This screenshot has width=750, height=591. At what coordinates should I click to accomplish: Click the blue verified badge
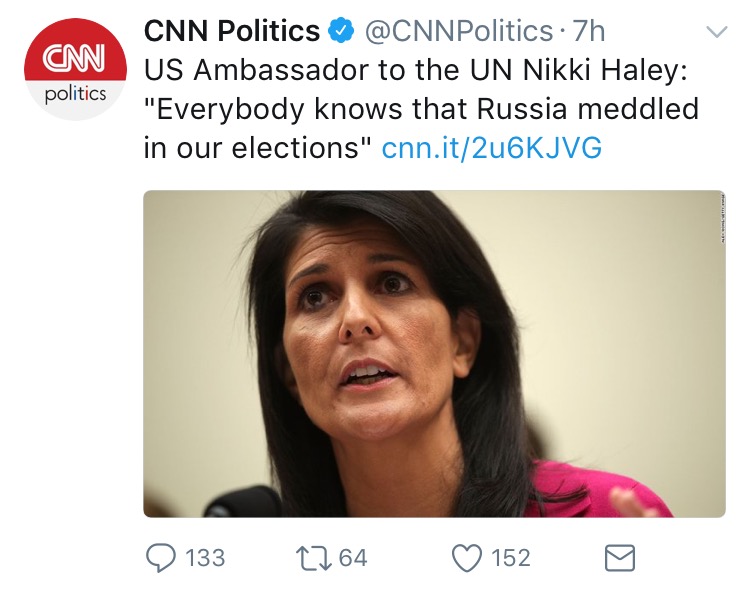(x=341, y=31)
